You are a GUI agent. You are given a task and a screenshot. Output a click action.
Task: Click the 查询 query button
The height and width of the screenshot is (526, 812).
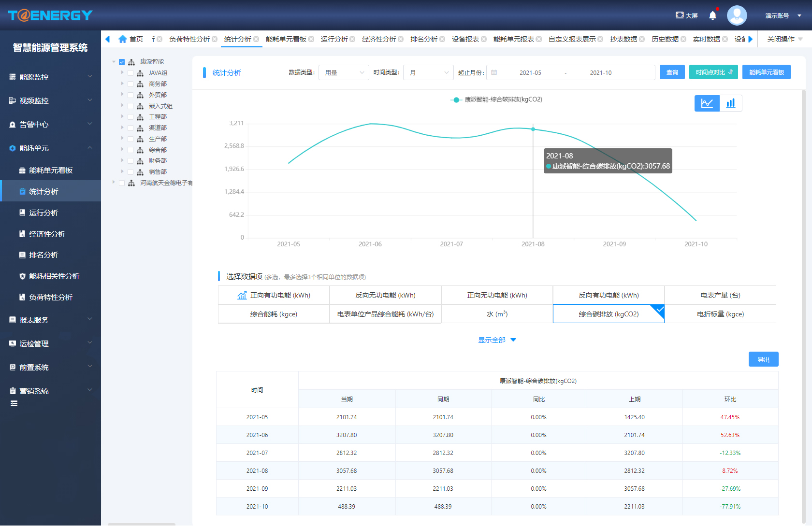coord(672,72)
